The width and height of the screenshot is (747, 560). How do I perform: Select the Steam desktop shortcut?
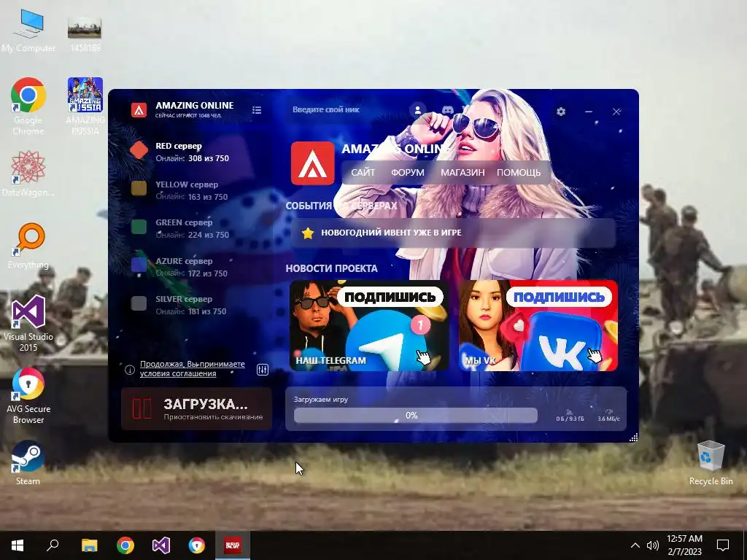click(28, 463)
